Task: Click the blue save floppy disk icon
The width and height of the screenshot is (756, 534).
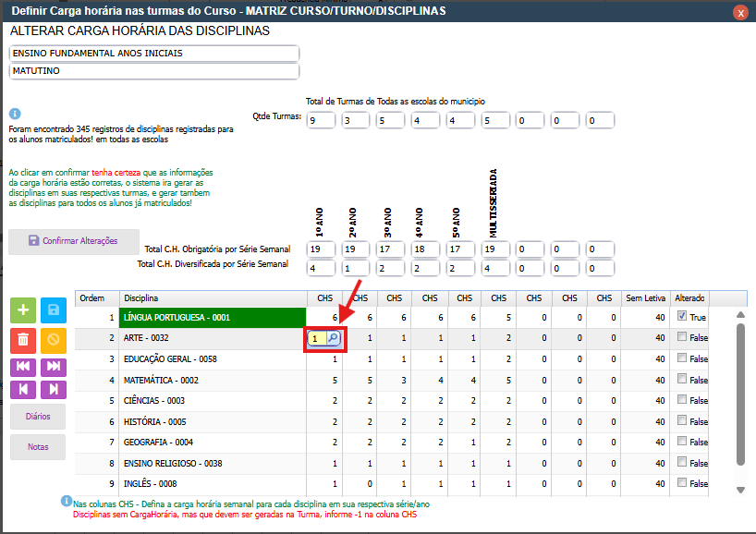Action: (53, 311)
